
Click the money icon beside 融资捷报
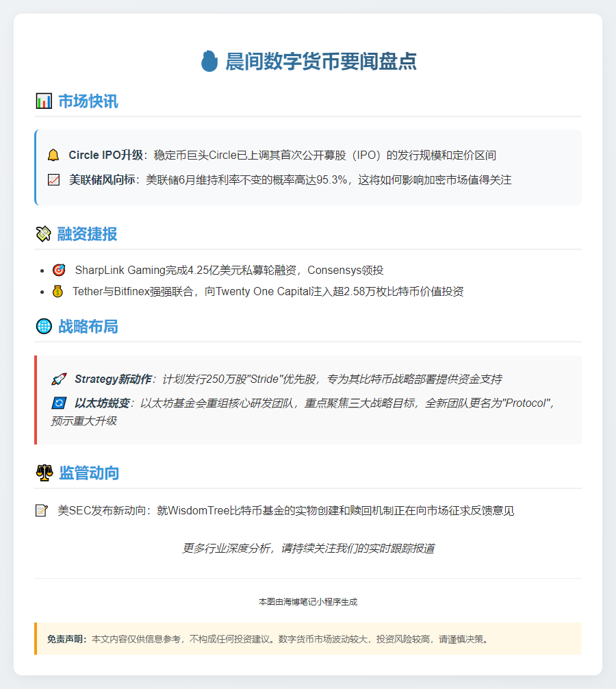44,234
